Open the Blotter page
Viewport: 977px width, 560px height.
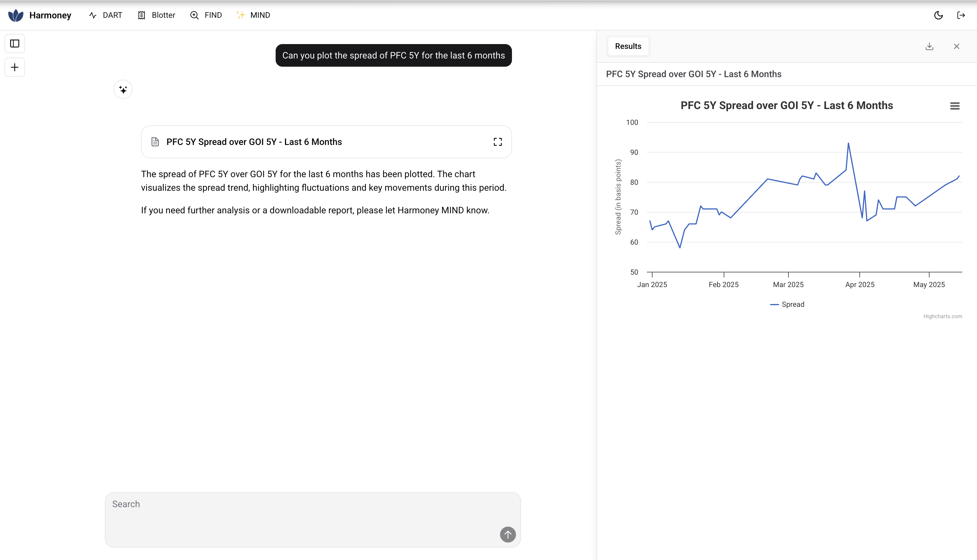(x=157, y=15)
